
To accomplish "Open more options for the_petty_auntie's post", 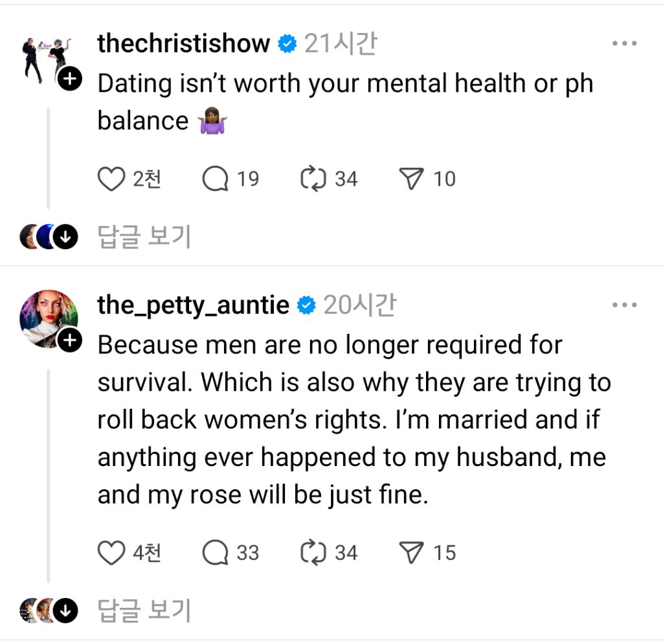I will (624, 305).
